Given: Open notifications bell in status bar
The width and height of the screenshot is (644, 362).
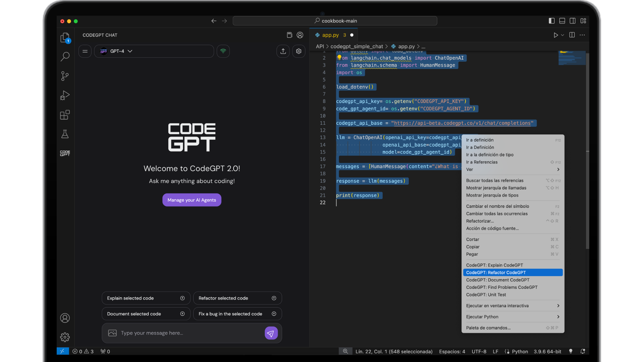Looking at the screenshot, I should 583,351.
